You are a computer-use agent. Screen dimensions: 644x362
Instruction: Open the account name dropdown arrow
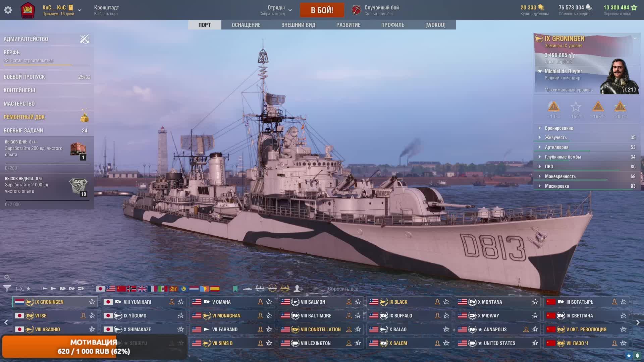pos(79,10)
